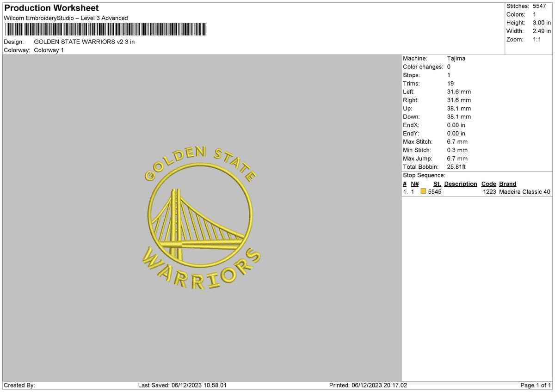Select the Down value 38.1 mm
The image size is (555, 392).
click(459, 116)
